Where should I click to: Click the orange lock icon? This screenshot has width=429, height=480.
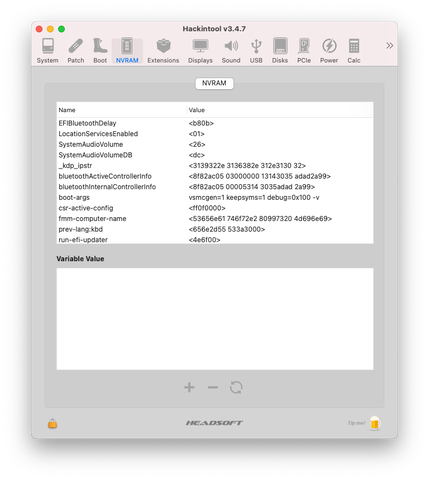(53, 423)
